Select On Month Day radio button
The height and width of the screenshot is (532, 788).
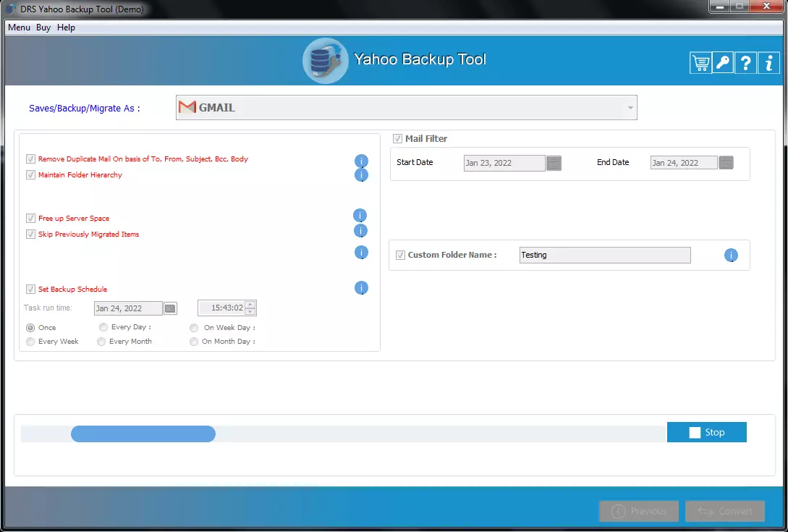point(194,342)
